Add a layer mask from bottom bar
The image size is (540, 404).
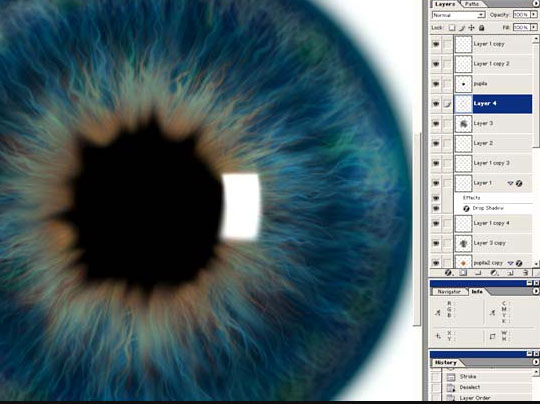pyautogui.click(x=463, y=273)
